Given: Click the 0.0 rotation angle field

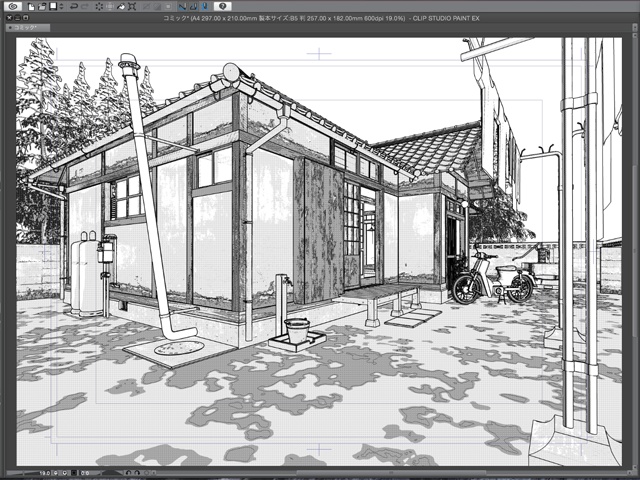Looking at the screenshot, I should click(x=85, y=473).
